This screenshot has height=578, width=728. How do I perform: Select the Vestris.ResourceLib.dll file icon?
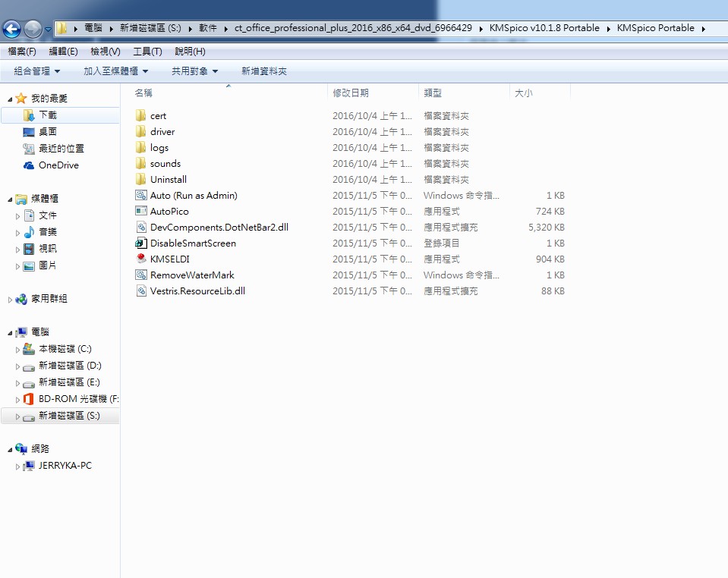[141, 291]
